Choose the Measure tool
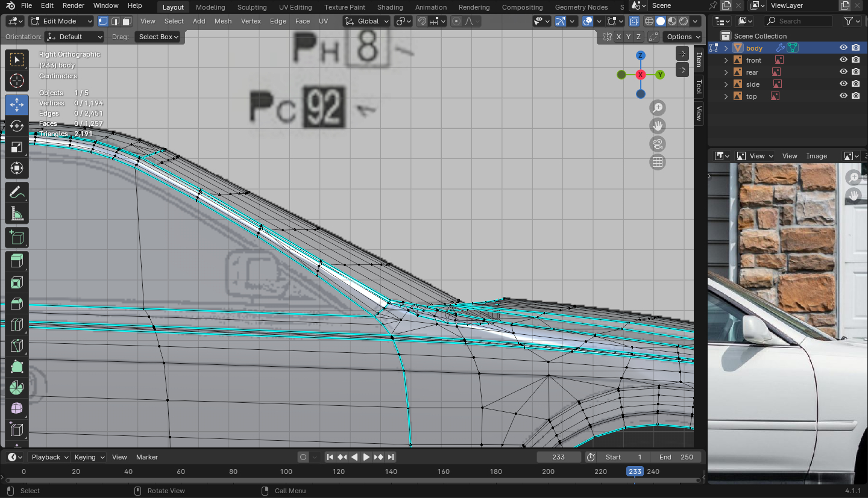The image size is (868, 498). pyautogui.click(x=17, y=214)
